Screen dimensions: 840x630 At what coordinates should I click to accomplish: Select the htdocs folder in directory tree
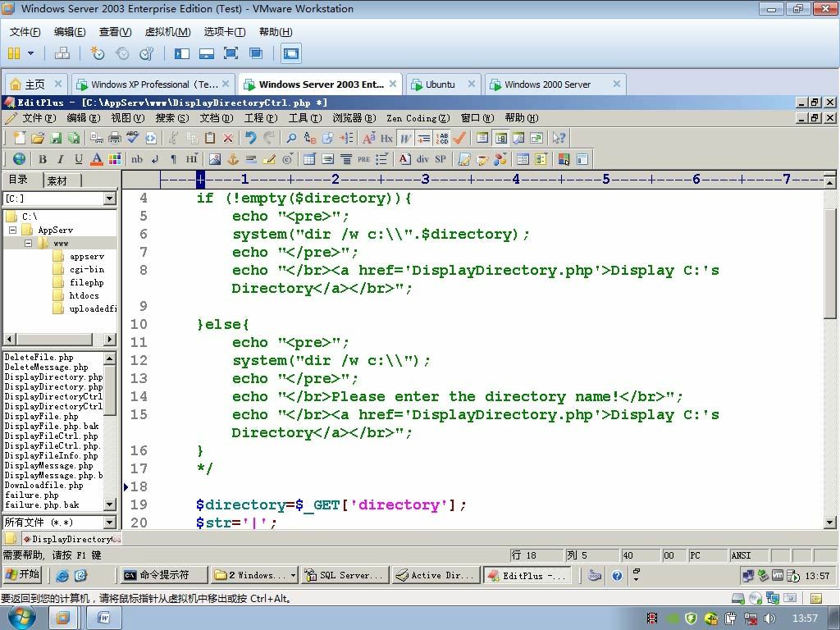pyautogui.click(x=84, y=296)
